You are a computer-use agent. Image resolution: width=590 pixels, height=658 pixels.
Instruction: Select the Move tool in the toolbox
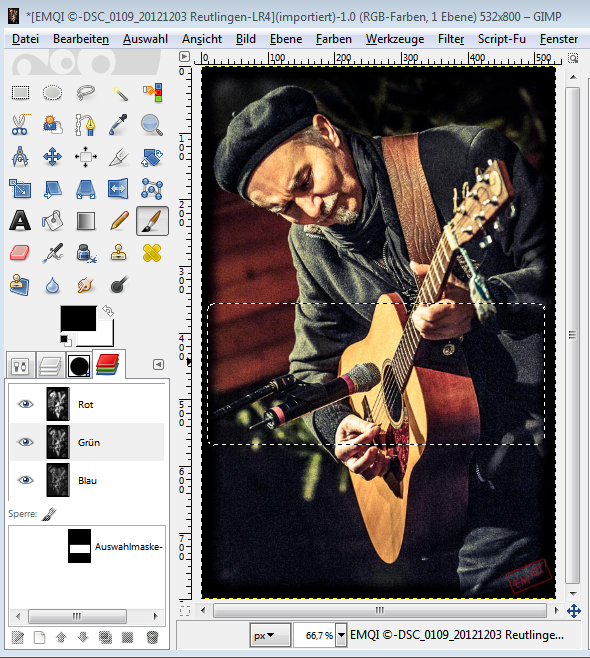tap(52, 157)
